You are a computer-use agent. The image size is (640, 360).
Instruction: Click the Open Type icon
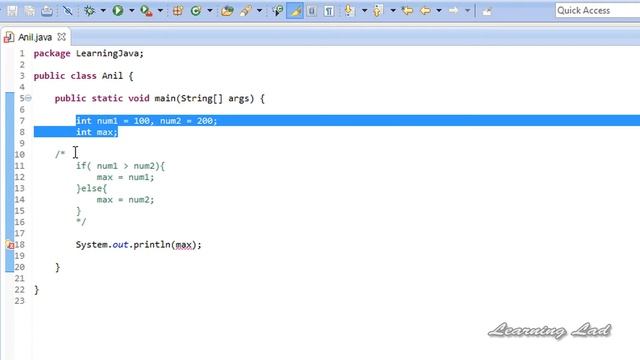click(227, 11)
